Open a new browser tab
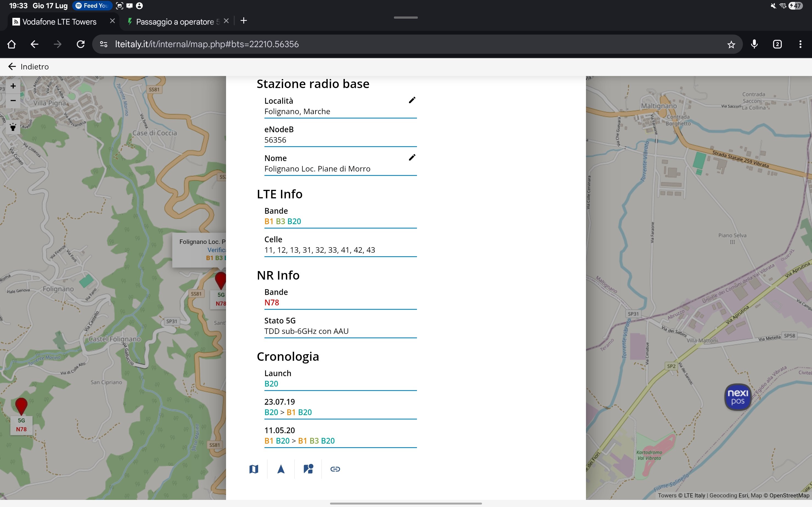 [x=244, y=21]
